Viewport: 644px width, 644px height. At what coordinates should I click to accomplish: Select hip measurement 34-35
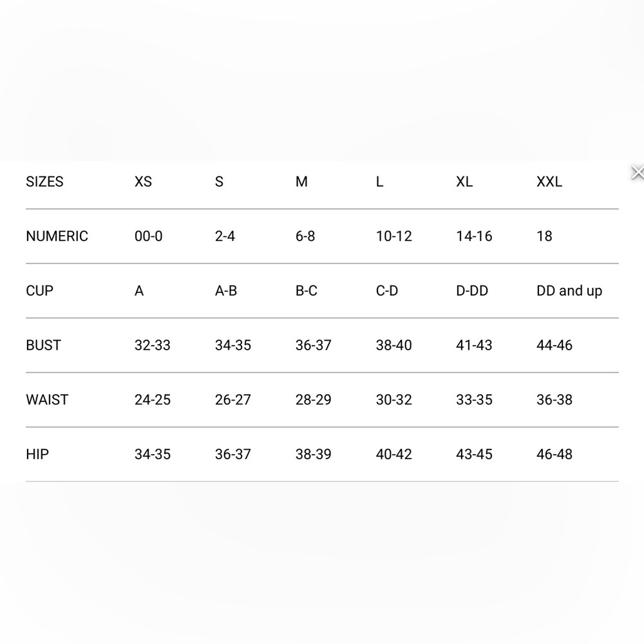(x=152, y=454)
